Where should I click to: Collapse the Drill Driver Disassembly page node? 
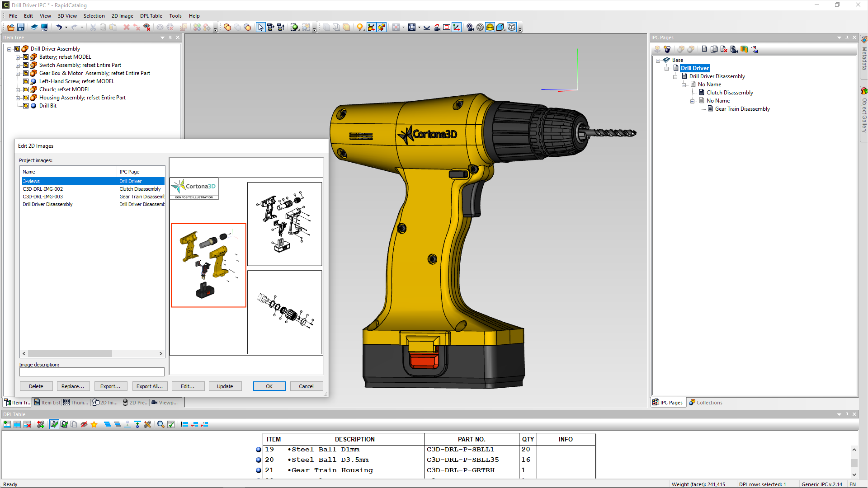pyautogui.click(x=675, y=76)
